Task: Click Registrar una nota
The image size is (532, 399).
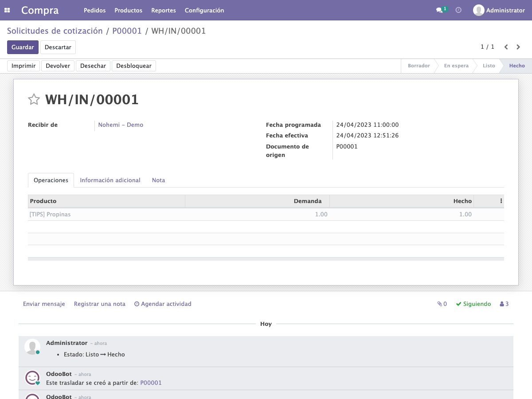Action: [x=100, y=304]
